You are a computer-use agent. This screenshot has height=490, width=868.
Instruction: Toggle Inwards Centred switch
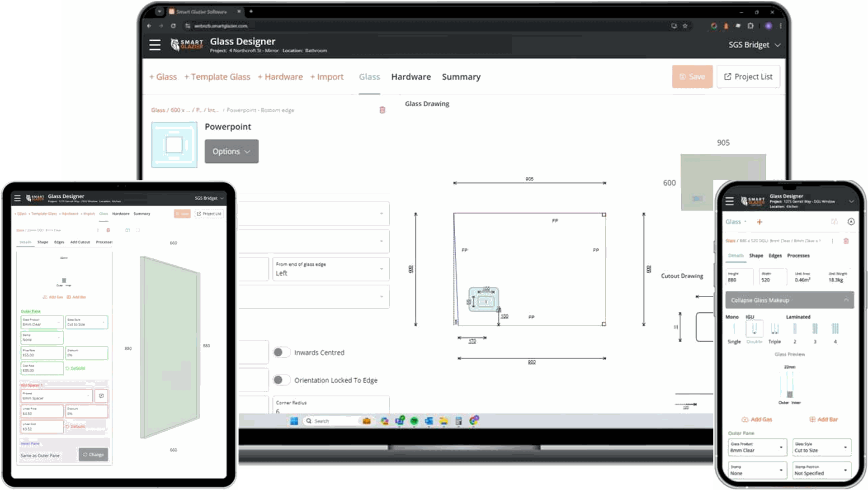[281, 352]
